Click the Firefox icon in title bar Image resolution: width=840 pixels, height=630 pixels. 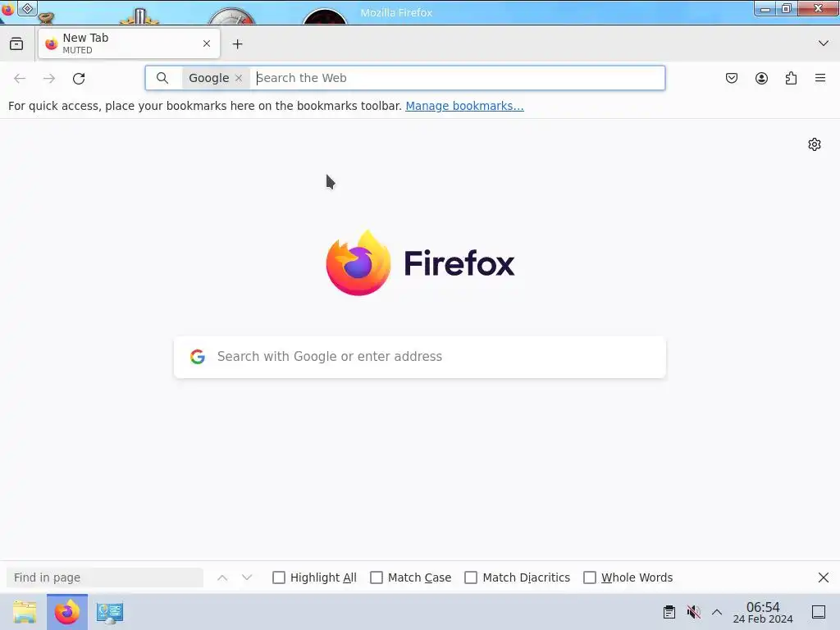pos(7,9)
